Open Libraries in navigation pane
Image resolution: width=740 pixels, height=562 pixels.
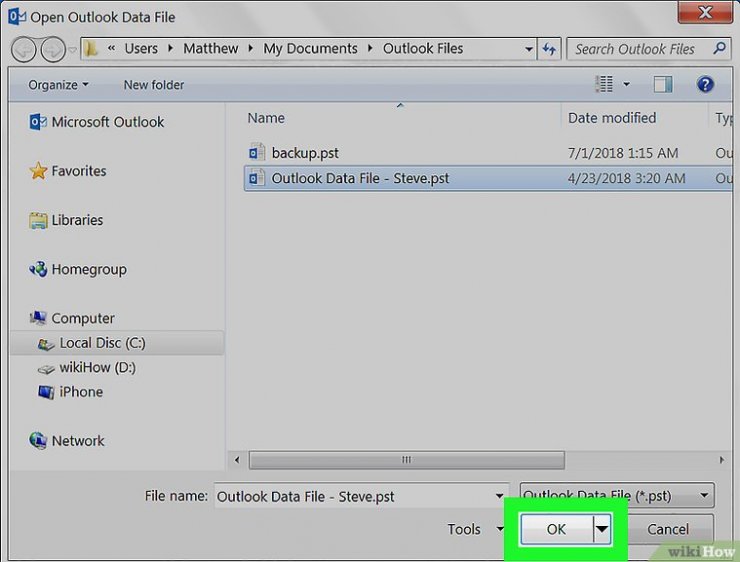coord(77,220)
